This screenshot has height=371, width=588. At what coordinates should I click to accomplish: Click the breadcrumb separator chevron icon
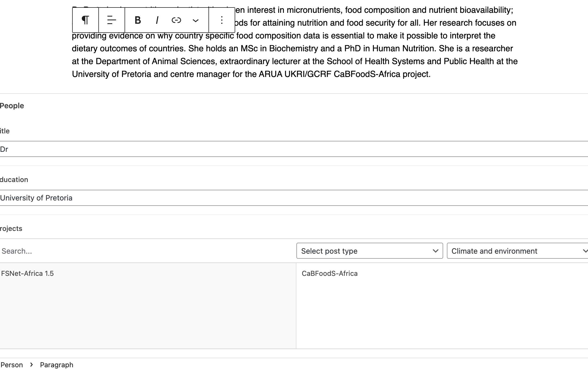(32, 365)
